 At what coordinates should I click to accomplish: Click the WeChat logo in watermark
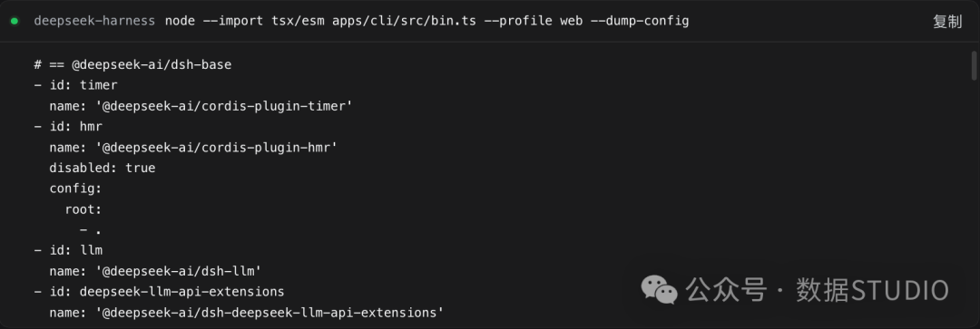(x=661, y=290)
